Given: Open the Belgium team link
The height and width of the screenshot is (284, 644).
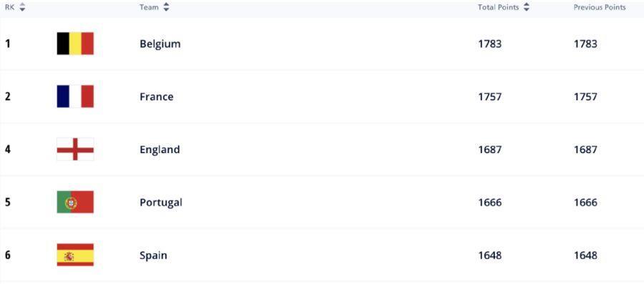Looking at the screenshot, I should (x=160, y=44).
